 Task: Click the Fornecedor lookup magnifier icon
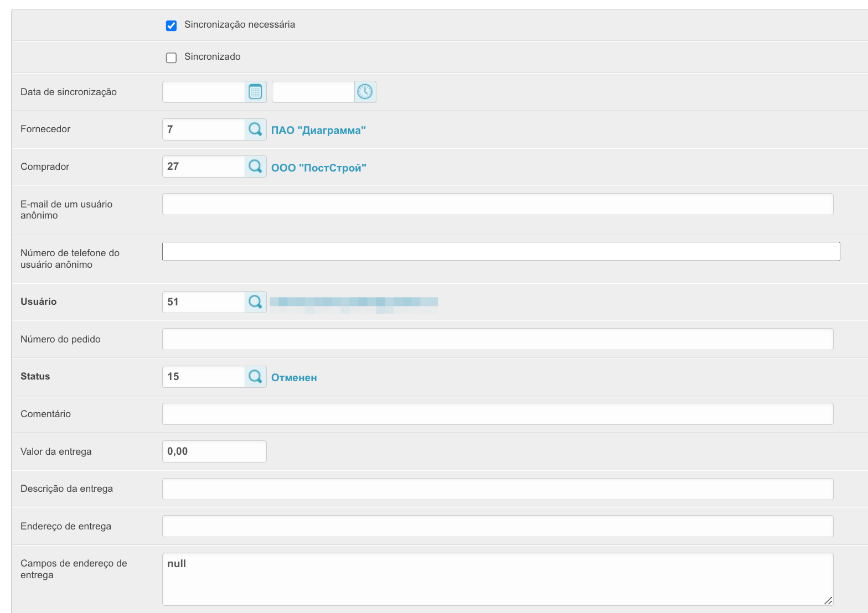click(x=255, y=129)
